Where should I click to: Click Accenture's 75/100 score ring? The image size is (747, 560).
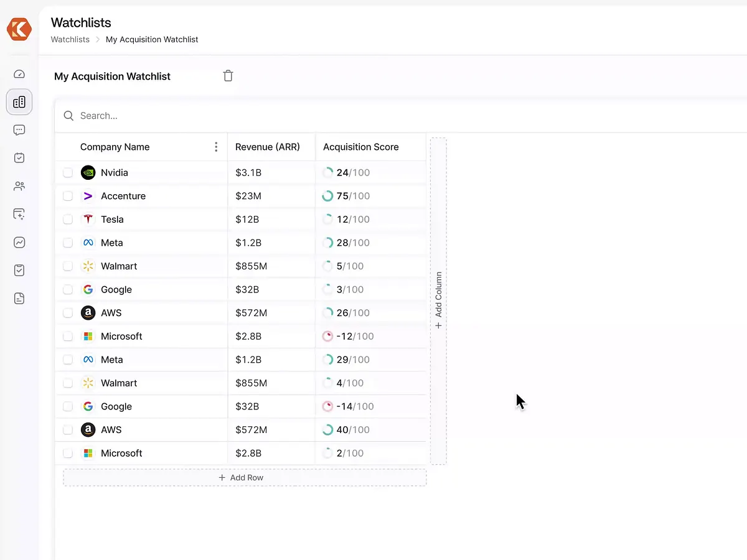click(327, 196)
